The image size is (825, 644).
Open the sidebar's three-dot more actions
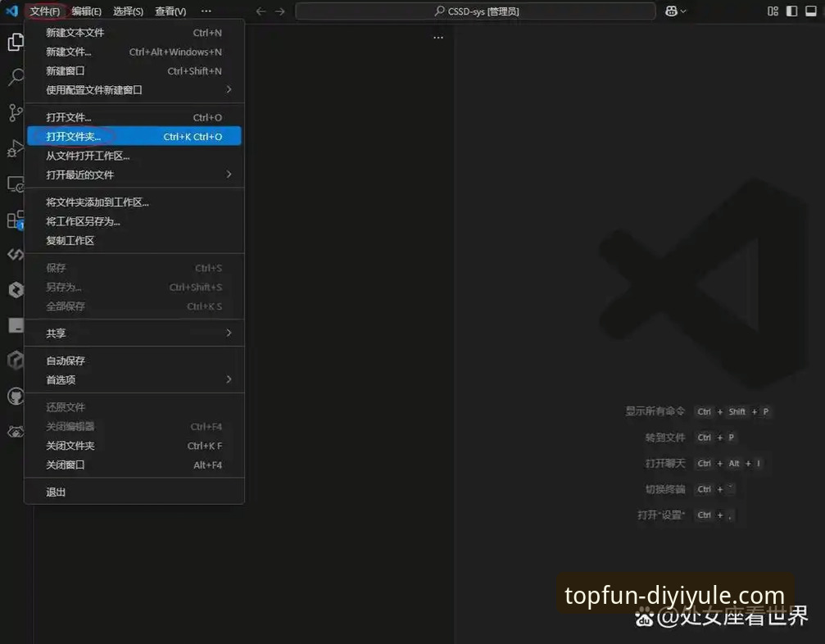click(438, 38)
